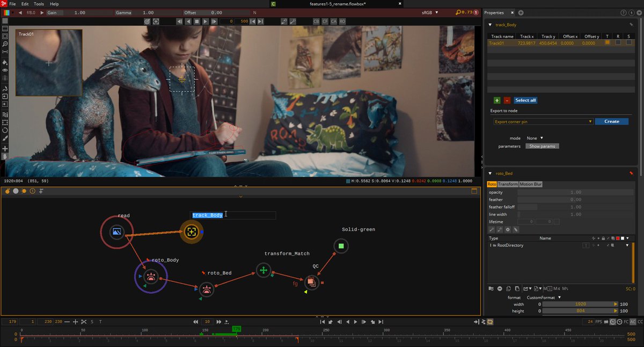Click the Show params button
644x347 pixels.
pos(543,146)
